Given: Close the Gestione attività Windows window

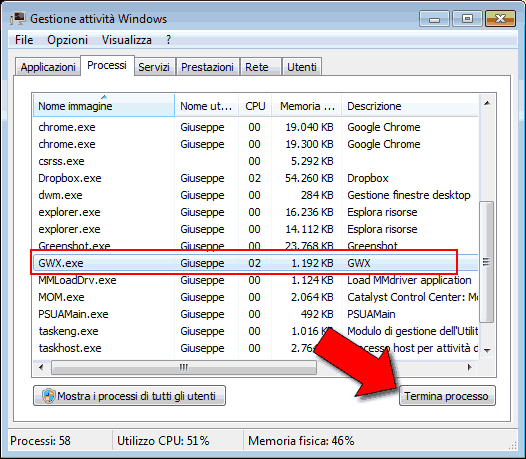Looking at the screenshot, I should (x=500, y=19).
